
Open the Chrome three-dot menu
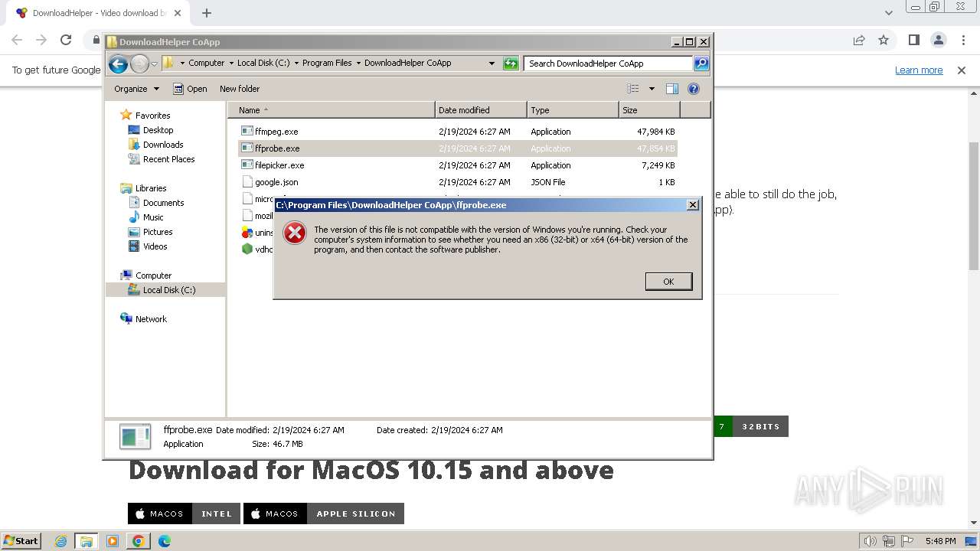[962, 40]
